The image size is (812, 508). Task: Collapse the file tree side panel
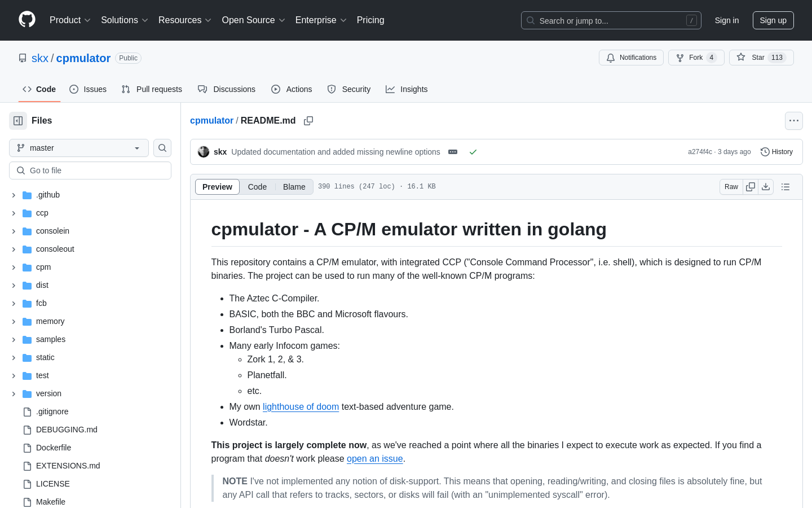(18, 121)
